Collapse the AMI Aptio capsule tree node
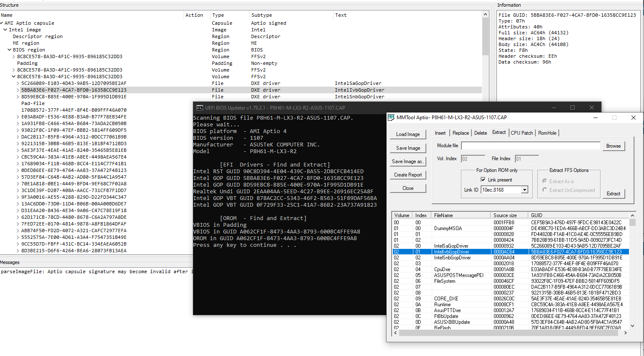This screenshot has height=356, width=644. 2,23
